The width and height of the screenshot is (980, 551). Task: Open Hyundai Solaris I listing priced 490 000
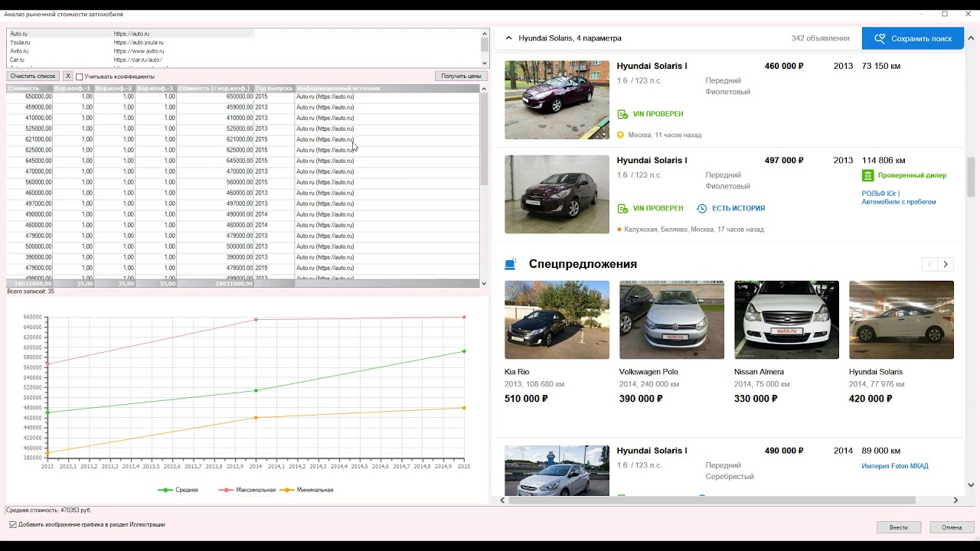[x=652, y=451]
